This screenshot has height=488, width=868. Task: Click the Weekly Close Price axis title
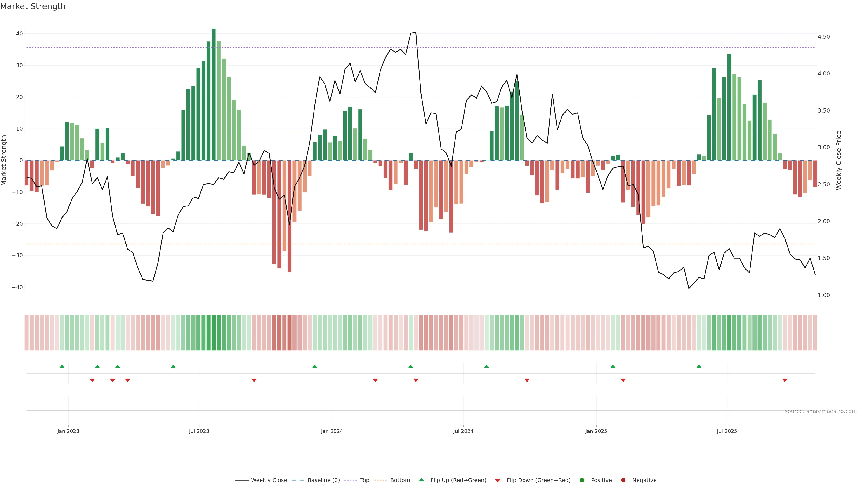point(839,160)
